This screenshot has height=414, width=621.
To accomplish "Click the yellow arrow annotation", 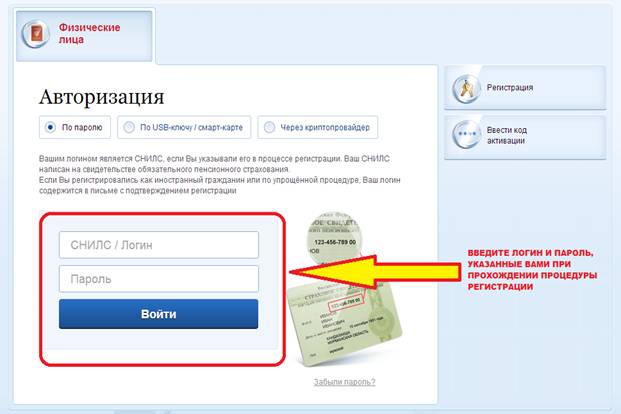I will click(x=375, y=272).
